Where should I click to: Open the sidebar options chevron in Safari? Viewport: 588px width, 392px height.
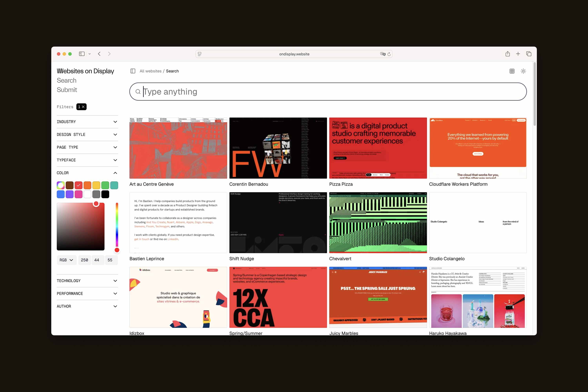click(90, 54)
